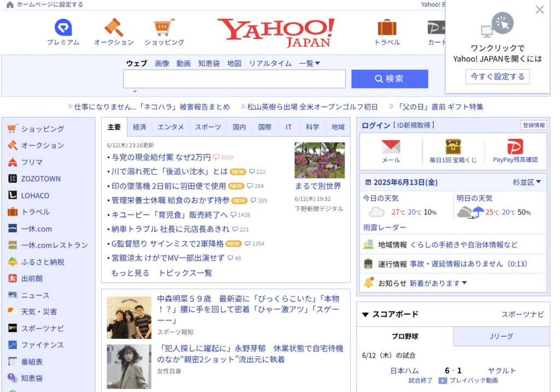Open the トピックス一覧 link
Image resolution: width=560 pixels, height=392 pixels.
point(185,273)
